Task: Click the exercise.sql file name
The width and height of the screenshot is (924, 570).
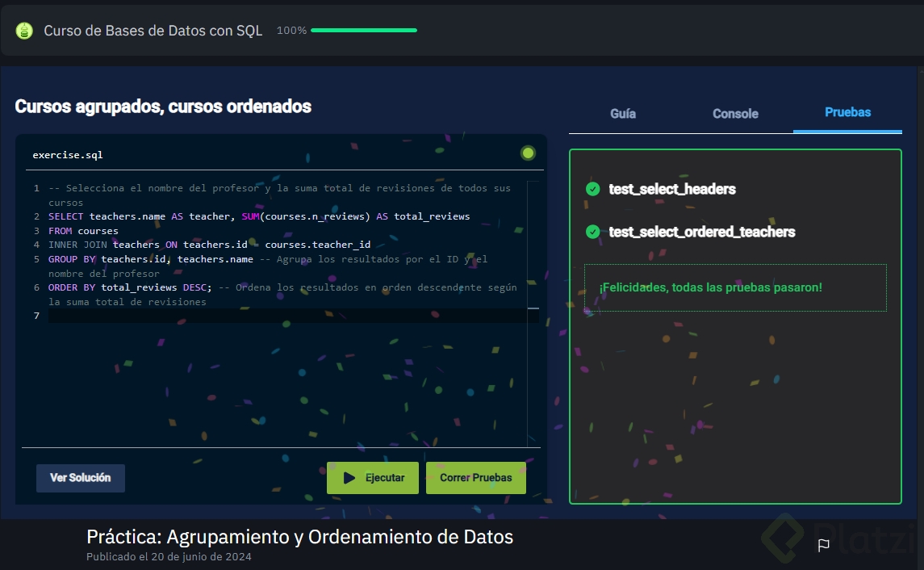Action: pos(68,155)
